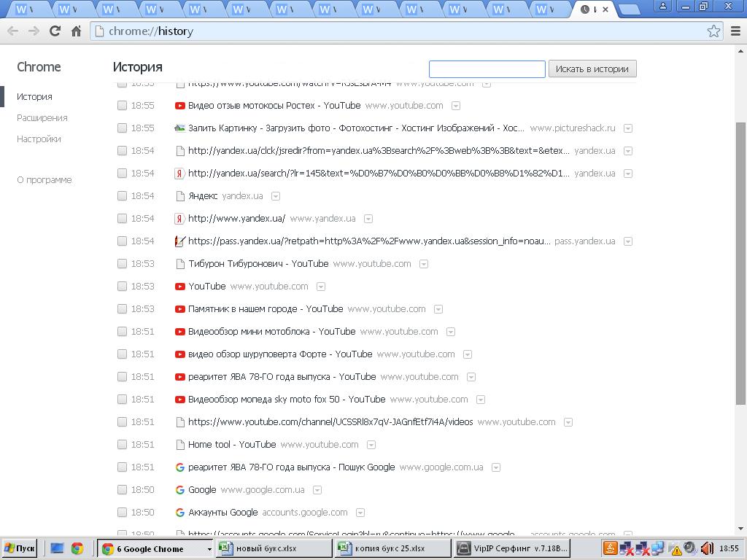The image size is (747, 560).
Task: Tick checkbox for 'Home tool - YouTube'
Action: click(122, 445)
